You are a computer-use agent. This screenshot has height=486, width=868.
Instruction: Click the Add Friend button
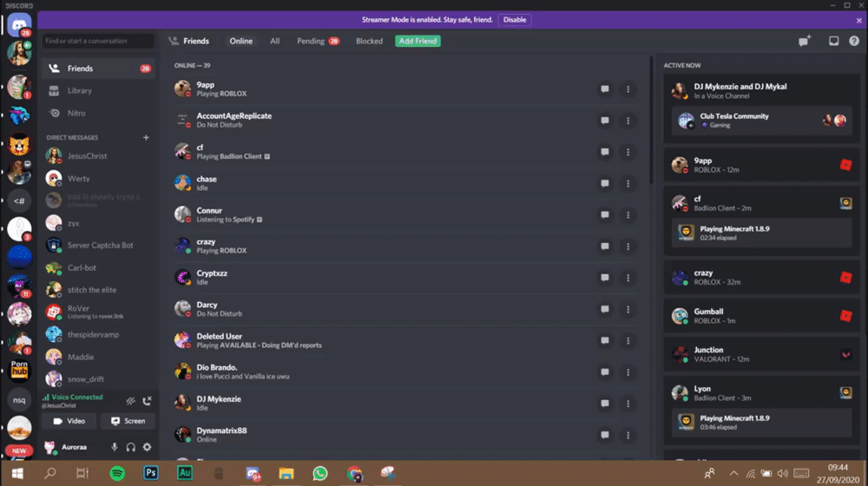coord(418,41)
